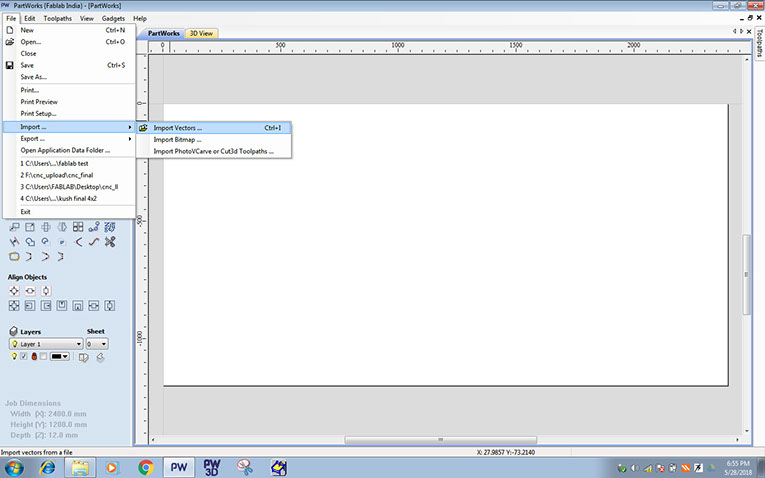Image resolution: width=765 pixels, height=478 pixels.
Task: Open the Help menu
Action: coord(140,18)
